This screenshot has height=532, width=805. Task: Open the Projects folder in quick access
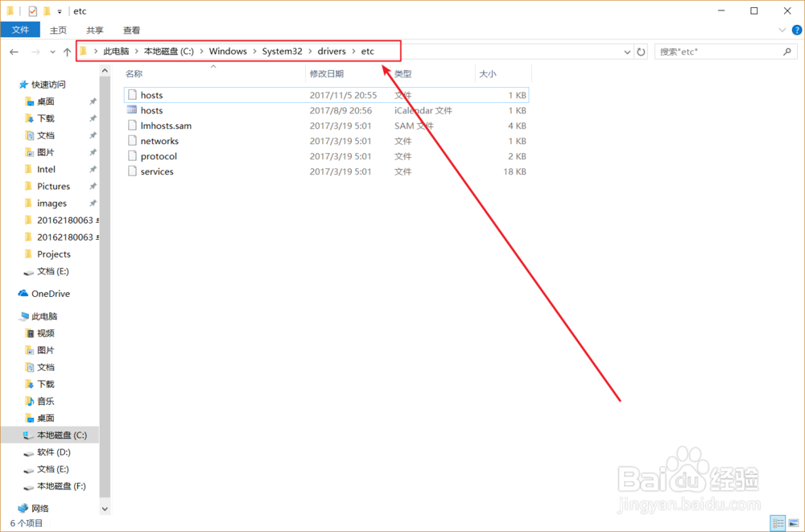(54, 254)
